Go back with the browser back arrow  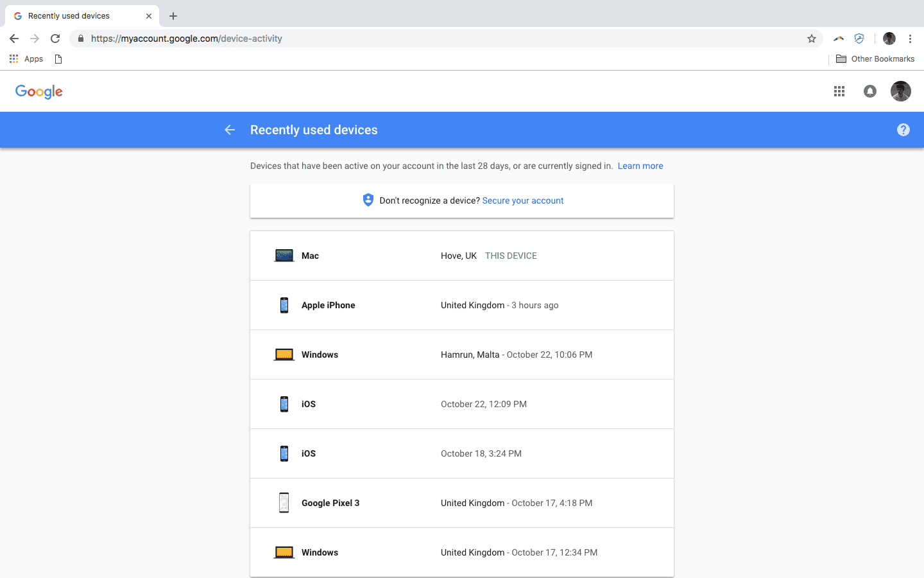(x=14, y=39)
